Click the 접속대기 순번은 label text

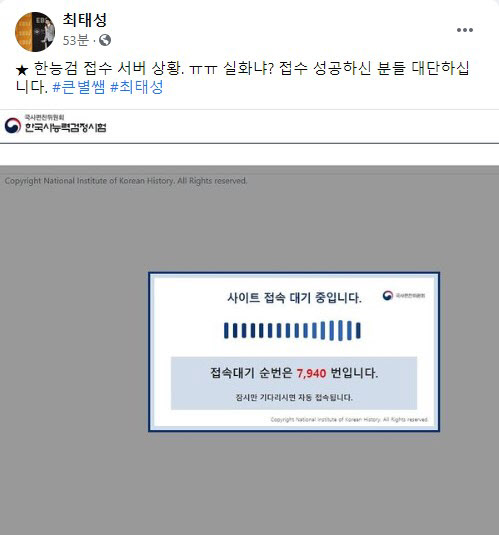pos(251,373)
